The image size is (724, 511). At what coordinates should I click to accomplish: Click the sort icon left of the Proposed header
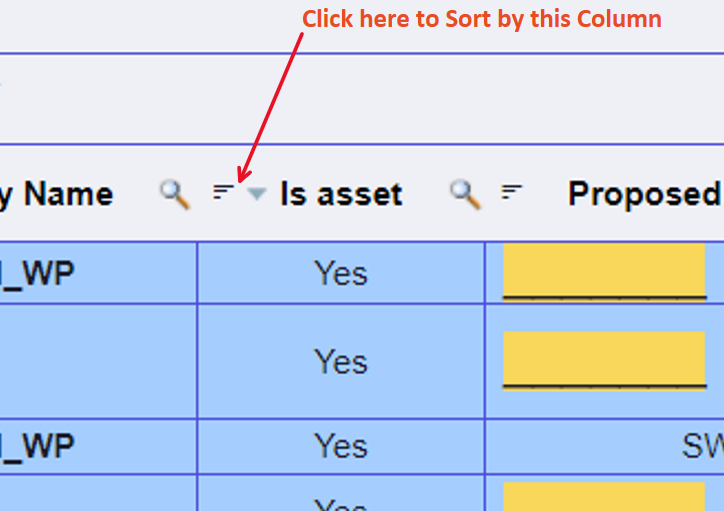coord(512,192)
